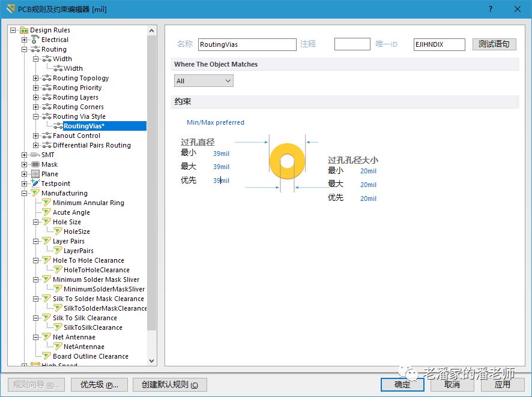Image resolution: width=532 pixels, height=397 pixels.
Task: Click the Electrical rule category icon
Action: (x=35, y=40)
